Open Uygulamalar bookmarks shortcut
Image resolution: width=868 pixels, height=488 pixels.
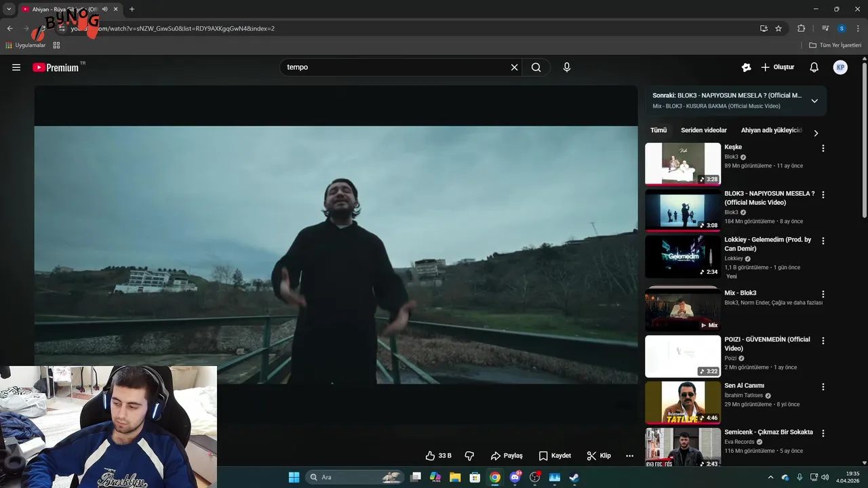[25, 45]
